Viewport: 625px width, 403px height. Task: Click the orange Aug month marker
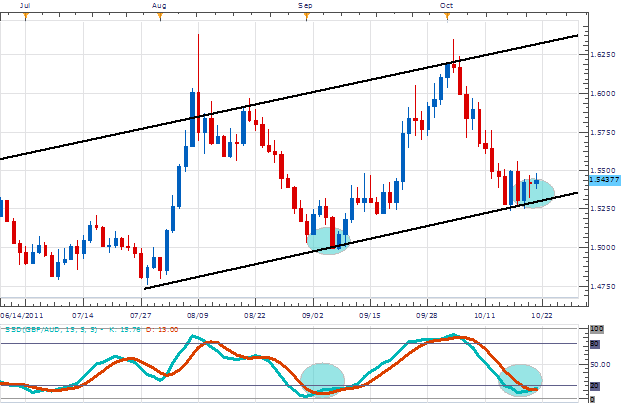160,16
